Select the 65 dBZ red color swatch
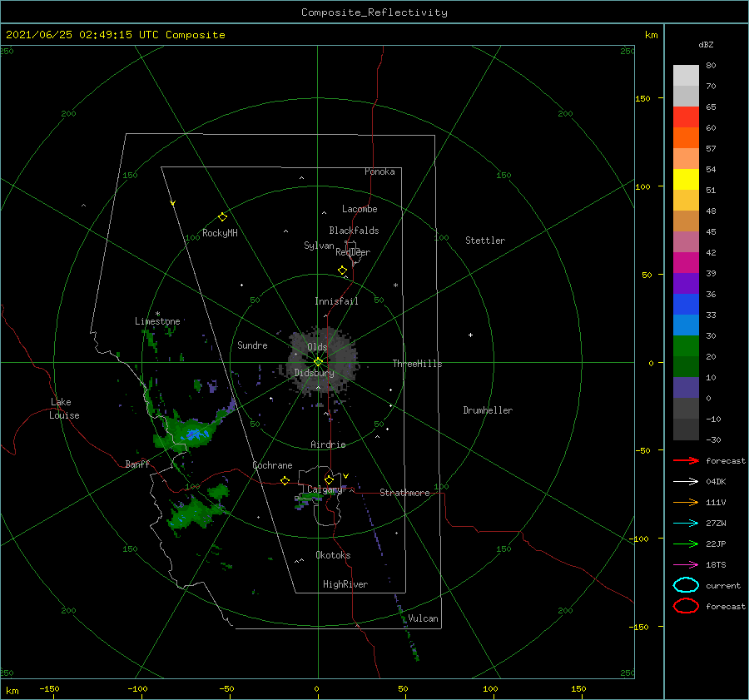749x700 pixels. click(x=686, y=117)
